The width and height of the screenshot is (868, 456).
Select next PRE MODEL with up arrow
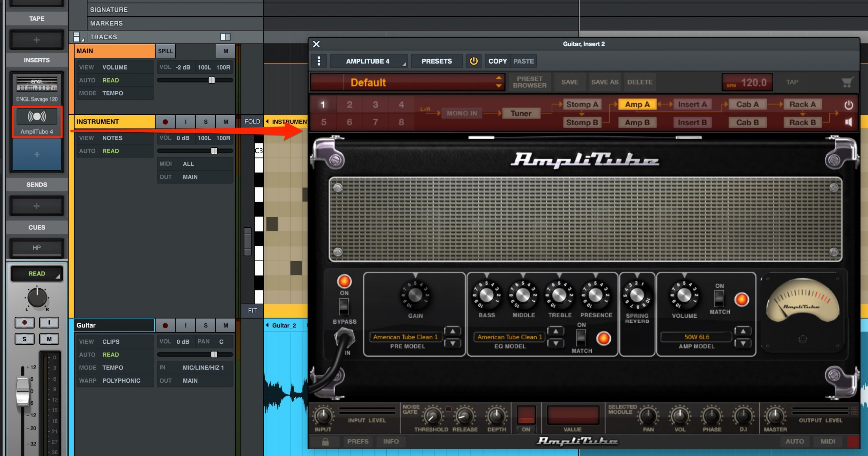(x=453, y=331)
